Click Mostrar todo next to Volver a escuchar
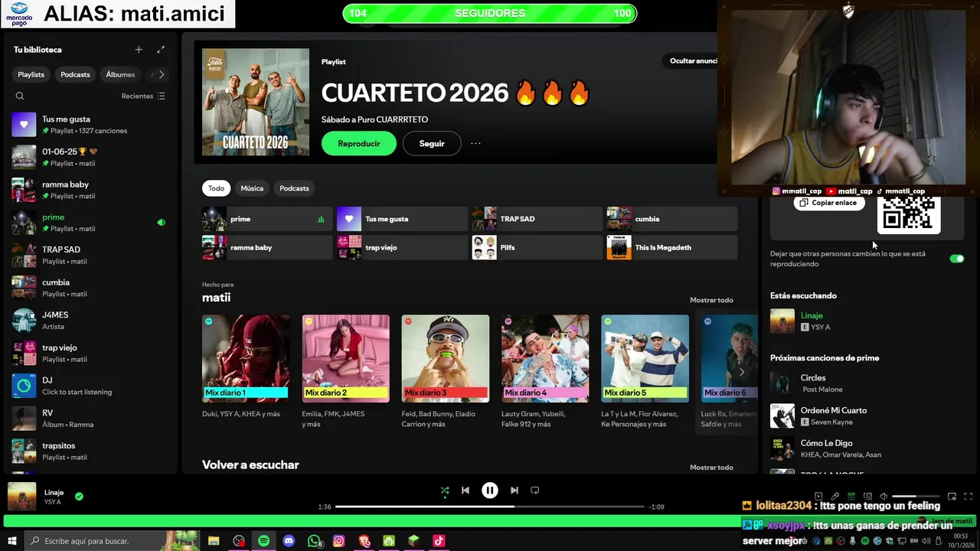This screenshot has width=980, height=551. [x=711, y=467]
